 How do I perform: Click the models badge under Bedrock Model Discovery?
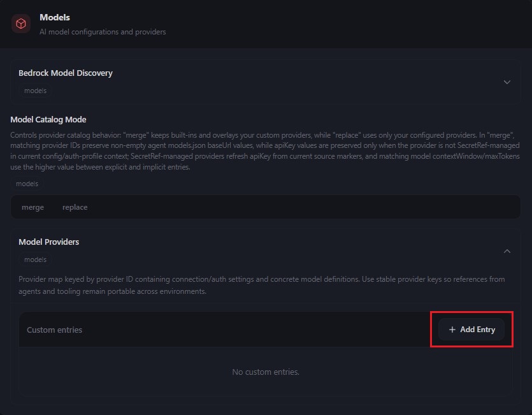35,91
